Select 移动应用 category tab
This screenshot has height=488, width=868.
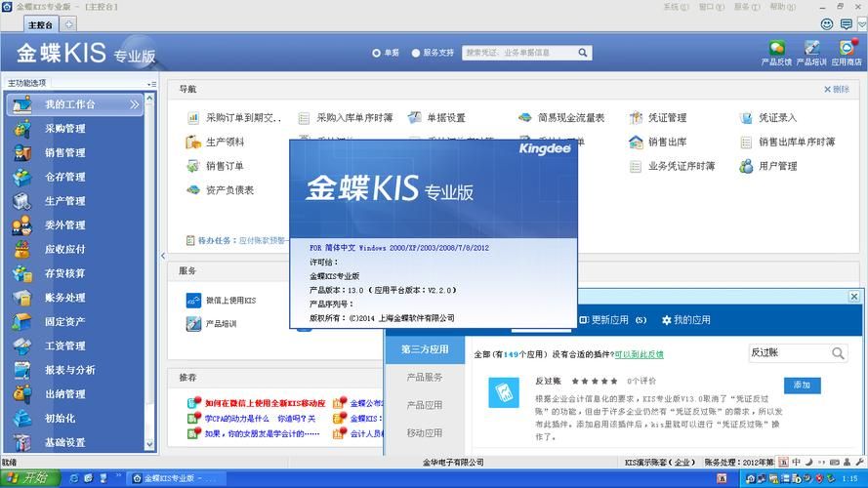[425, 432]
